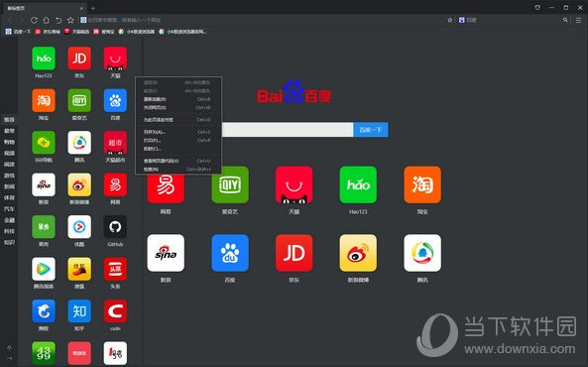
Task: Open the 爱淘宝 bookmark
Action: 104,32
